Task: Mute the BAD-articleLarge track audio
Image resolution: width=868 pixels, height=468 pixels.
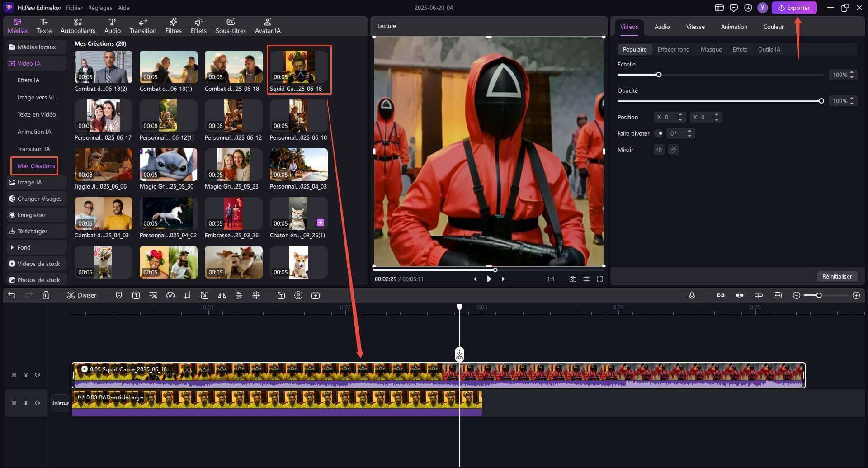Action: point(38,403)
